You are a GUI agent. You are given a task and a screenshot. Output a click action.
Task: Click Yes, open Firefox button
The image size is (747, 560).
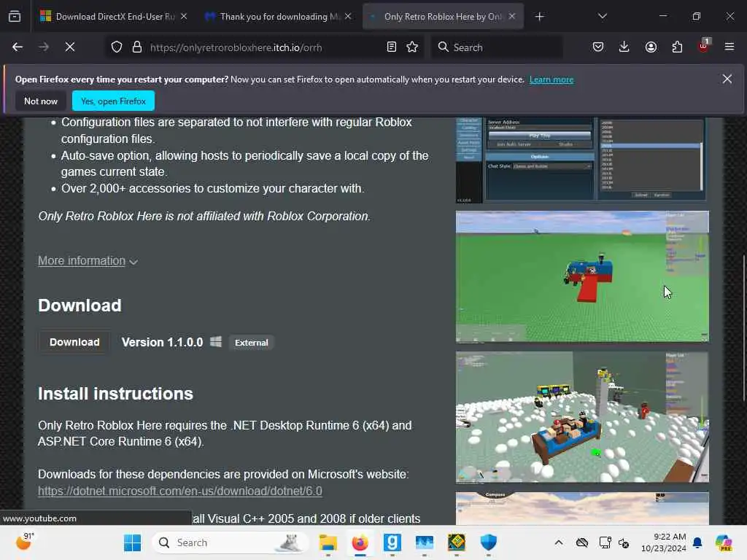(113, 101)
